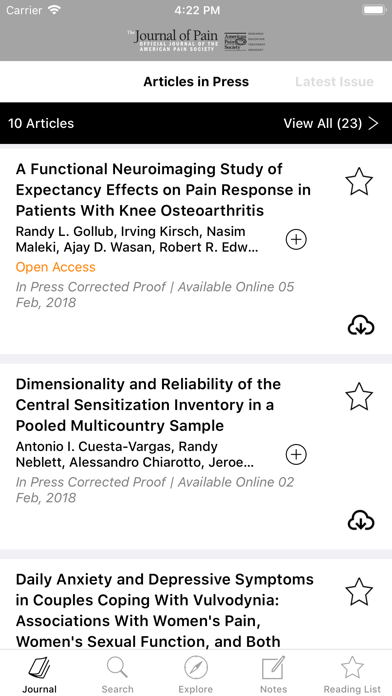Image resolution: width=392 pixels, height=696 pixels.
Task: Expand author list for Randy L. Gollub
Action: [296, 240]
